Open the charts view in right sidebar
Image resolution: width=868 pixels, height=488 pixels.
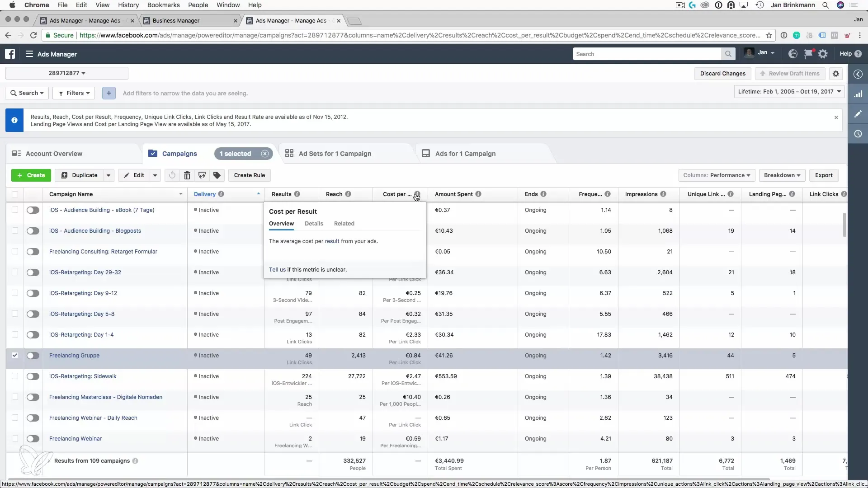(x=858, y=94)
